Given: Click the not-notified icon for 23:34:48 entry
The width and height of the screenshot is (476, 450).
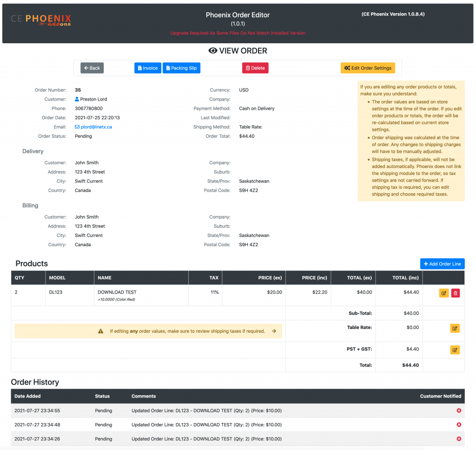Looking at the screenshot, I should pyautogui.click(x=459, y=424).
